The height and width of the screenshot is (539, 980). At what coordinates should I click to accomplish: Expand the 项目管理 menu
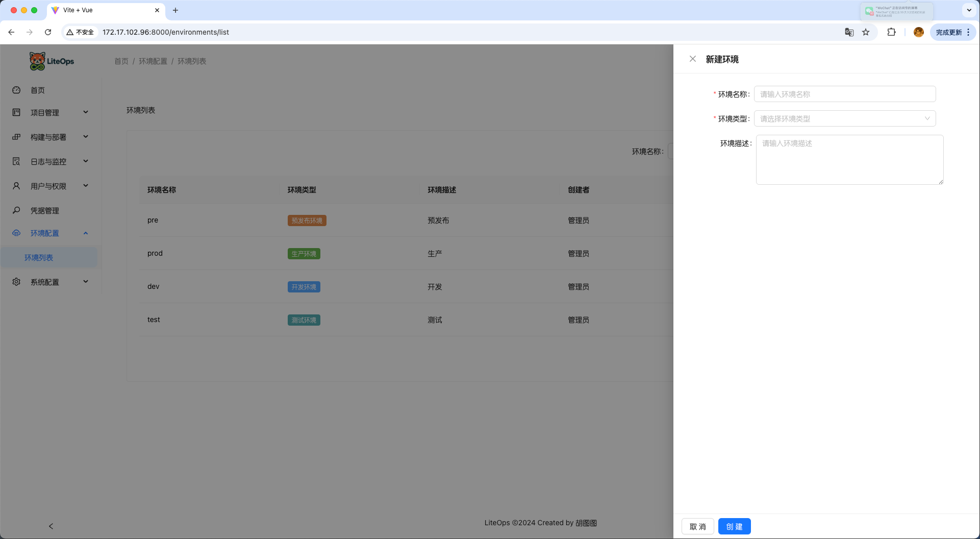[x=51, y=113]
